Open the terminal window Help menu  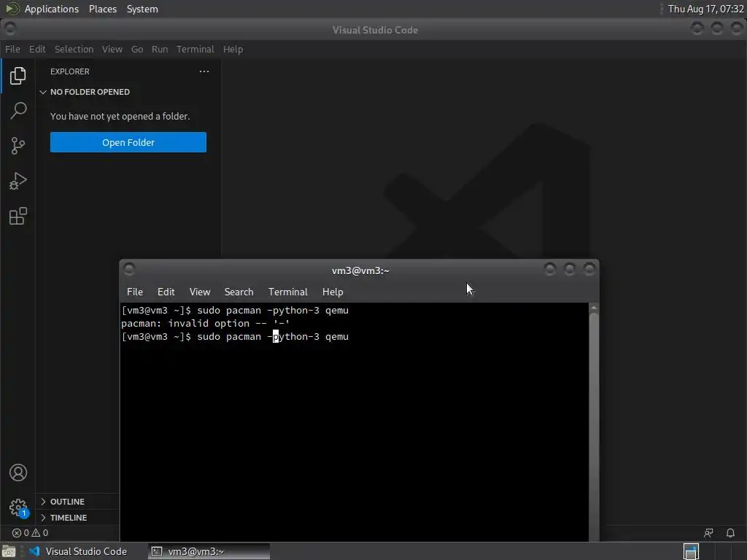click(x=333, y=292)
